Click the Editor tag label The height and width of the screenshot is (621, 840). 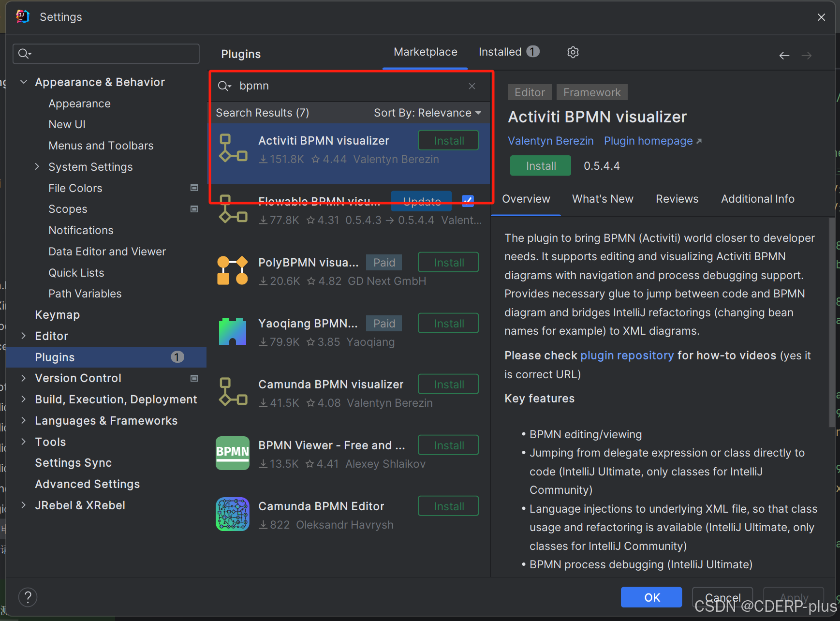(530, 92)
